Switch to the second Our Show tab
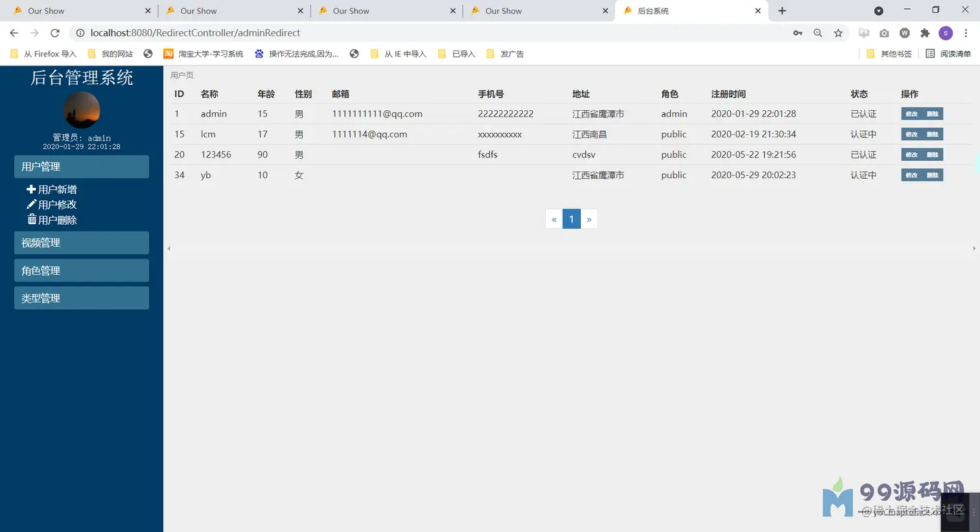 click(x=233, y=11)
